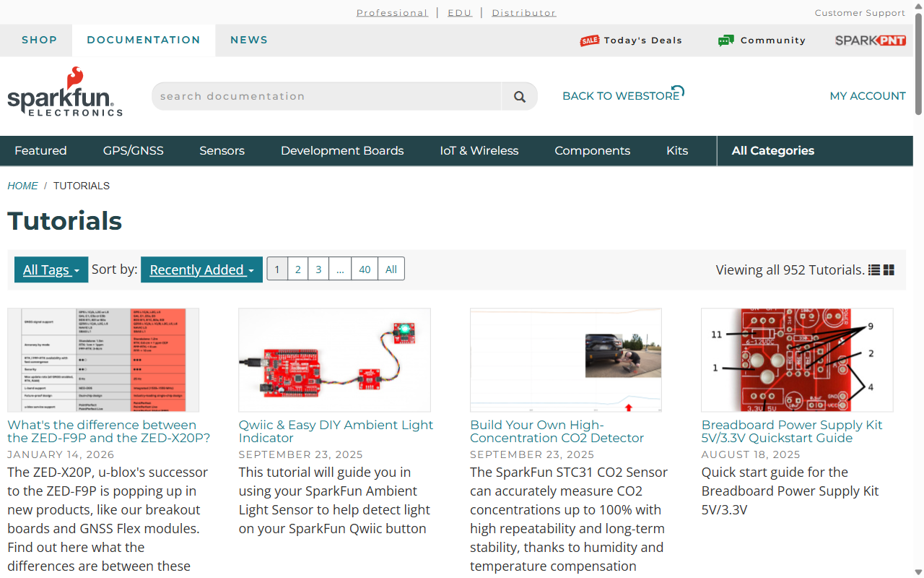Open the Shop tab

(x=39, y=40)
